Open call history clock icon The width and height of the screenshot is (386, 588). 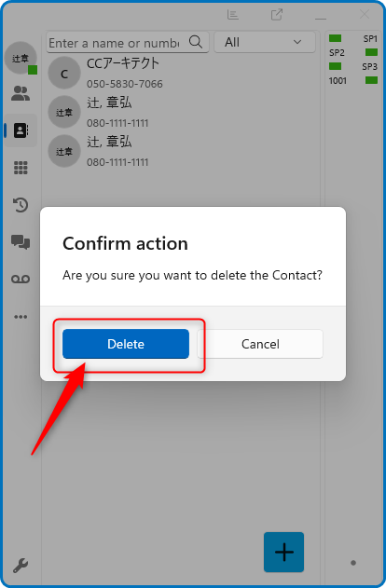(21, 205)
